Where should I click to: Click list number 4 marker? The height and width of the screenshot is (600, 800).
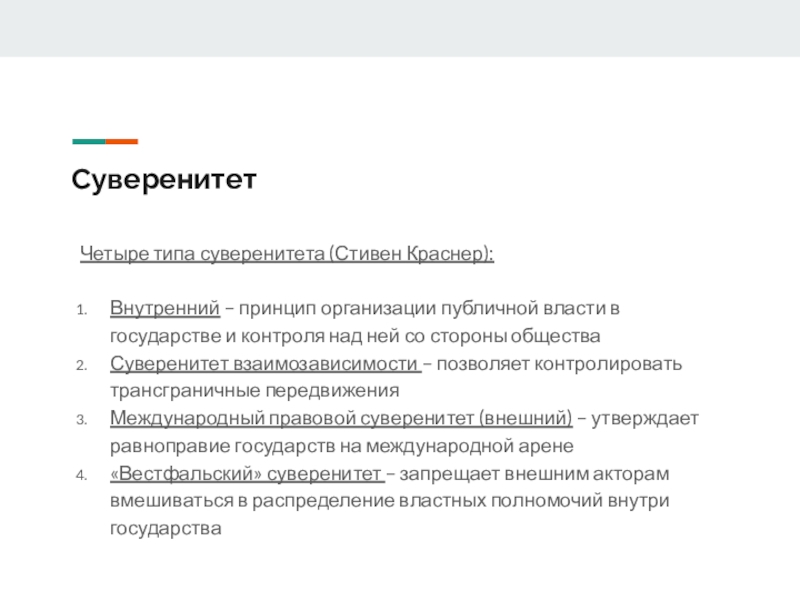pos(84,473)
